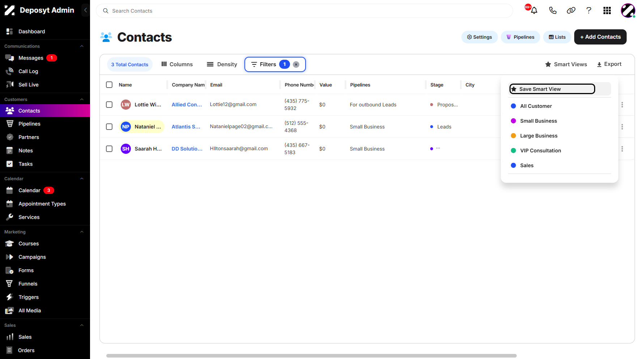Click the horizontal scrollbar below the table
Viewport: 644px width, 359px height.
311,356
